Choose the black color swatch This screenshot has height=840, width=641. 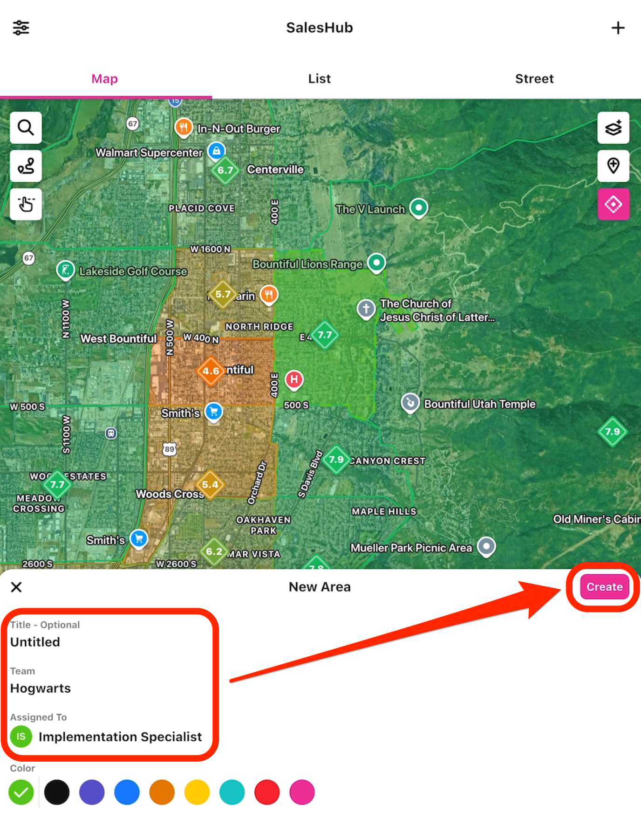pyautogui.click(x=57, y=792)
